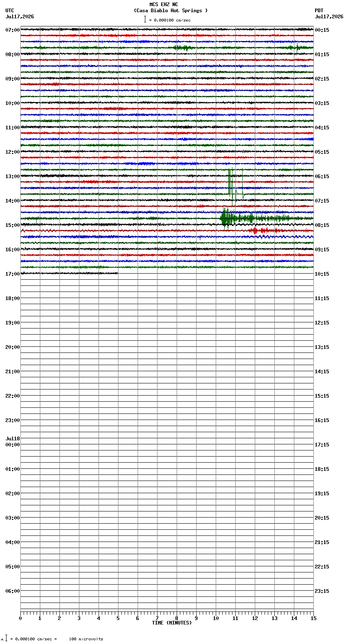
Task: Click the "03:15" PDT row label
Action: [x=322, y=103]
